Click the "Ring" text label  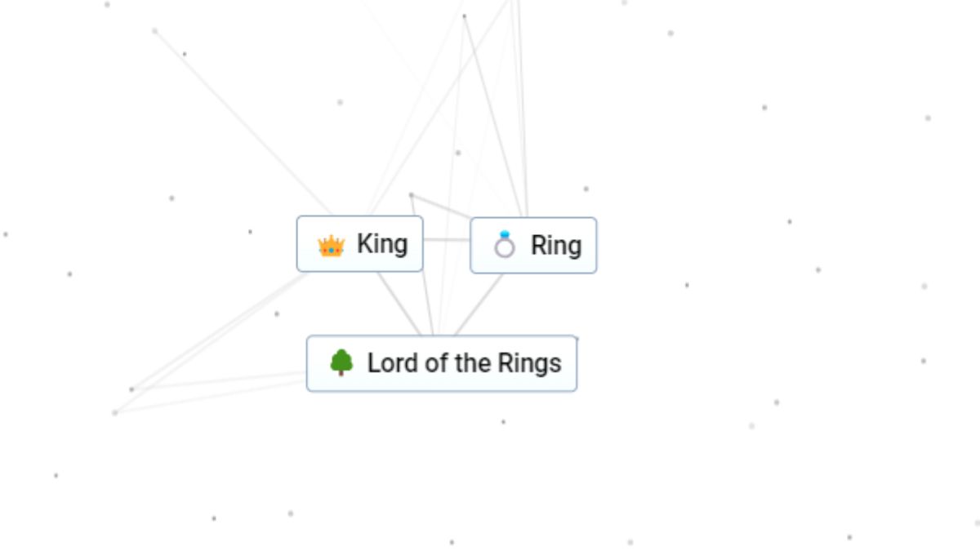(556, 245)
